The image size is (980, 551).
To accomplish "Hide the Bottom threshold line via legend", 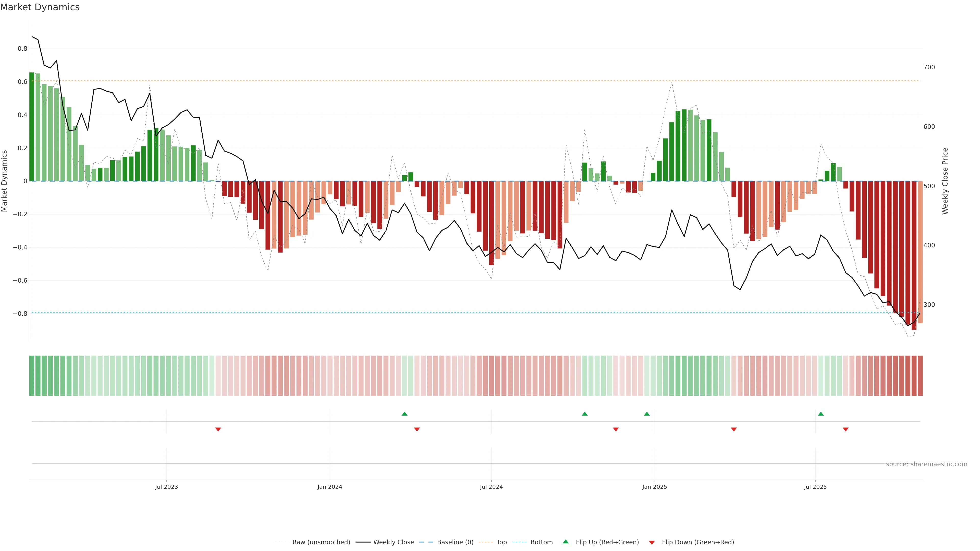I will (x=541, y=542).
